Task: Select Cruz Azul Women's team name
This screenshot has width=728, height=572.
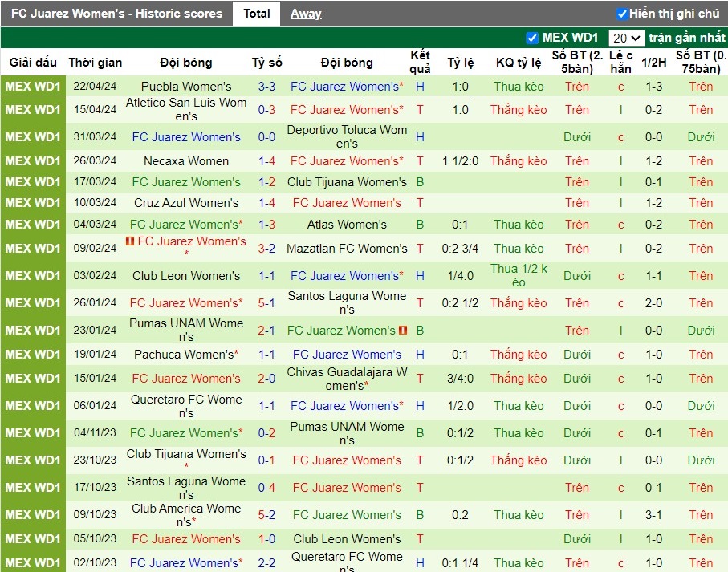Action: coord(186,203)
